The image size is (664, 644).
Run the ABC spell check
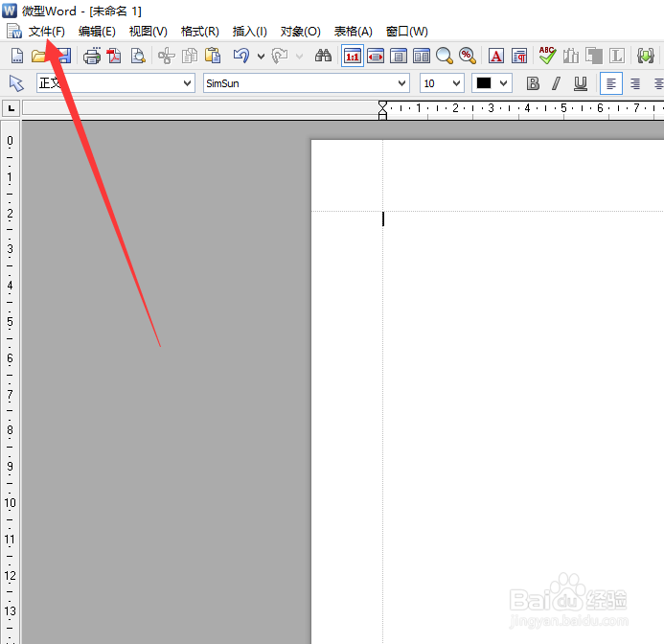point(547,56)
